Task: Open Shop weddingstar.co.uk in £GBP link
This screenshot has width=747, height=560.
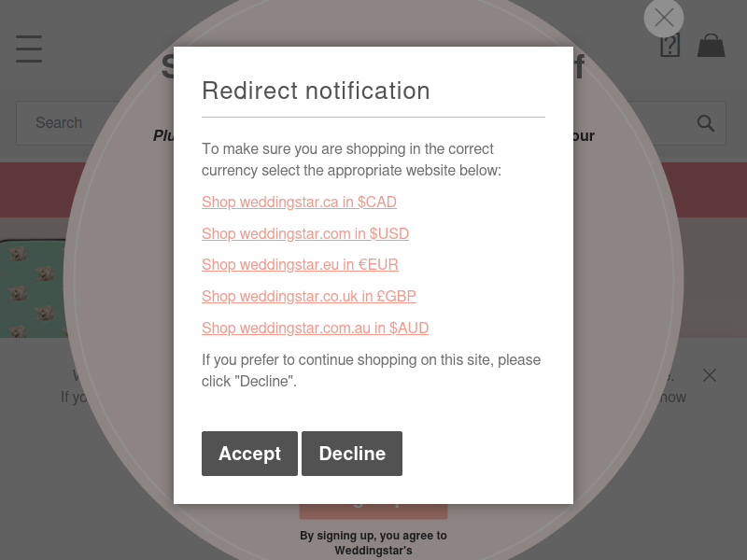Action: pos(309,296)
